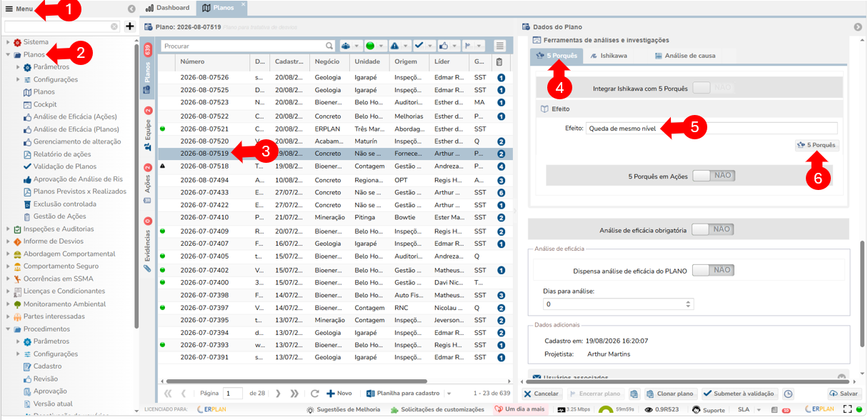This screenshot has height=420, width=868.
Task: Click Submeter à validação button
Action: pyautogui.click(x=739, y=394)
